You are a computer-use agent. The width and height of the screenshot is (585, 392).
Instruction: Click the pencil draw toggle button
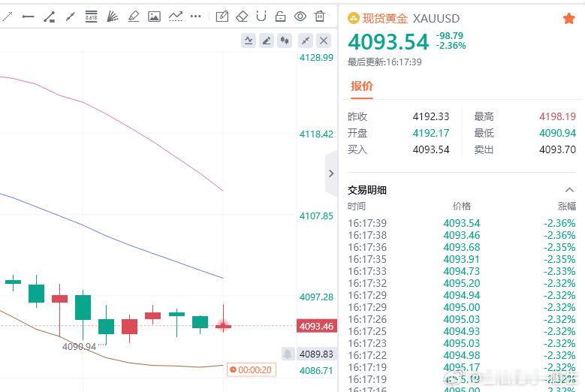point(267,41)
